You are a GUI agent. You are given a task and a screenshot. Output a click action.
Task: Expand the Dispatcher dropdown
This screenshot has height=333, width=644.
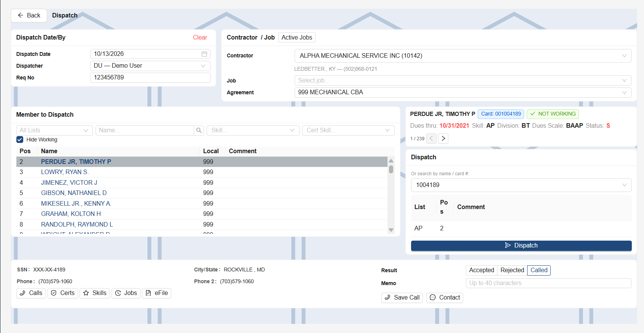point(150,66)
